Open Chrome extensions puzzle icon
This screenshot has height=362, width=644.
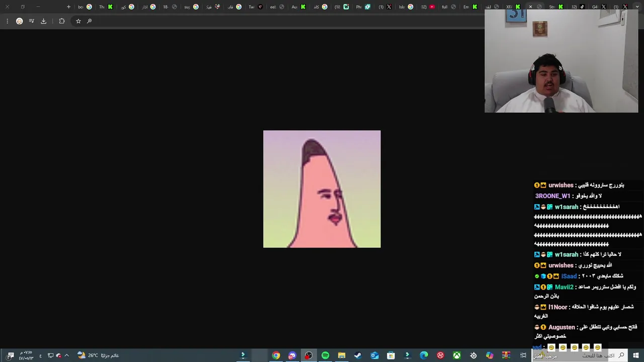click(x=62, y=21)
